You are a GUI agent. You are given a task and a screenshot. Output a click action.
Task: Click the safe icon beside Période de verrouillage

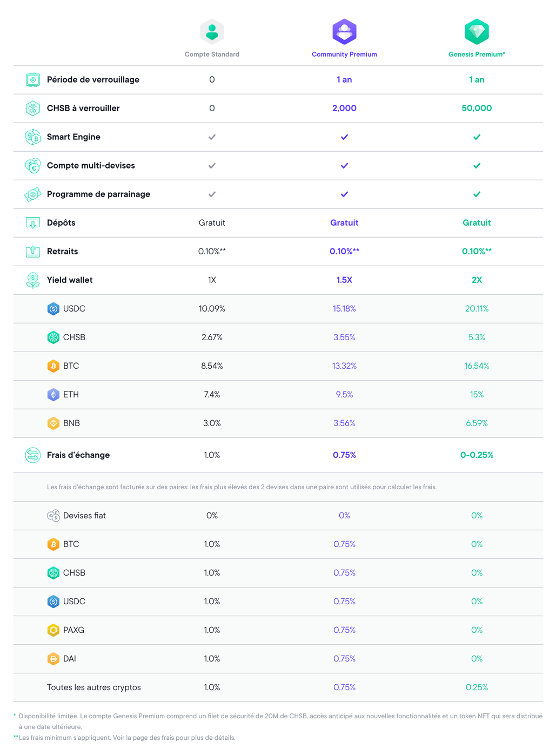click(33, 80)
